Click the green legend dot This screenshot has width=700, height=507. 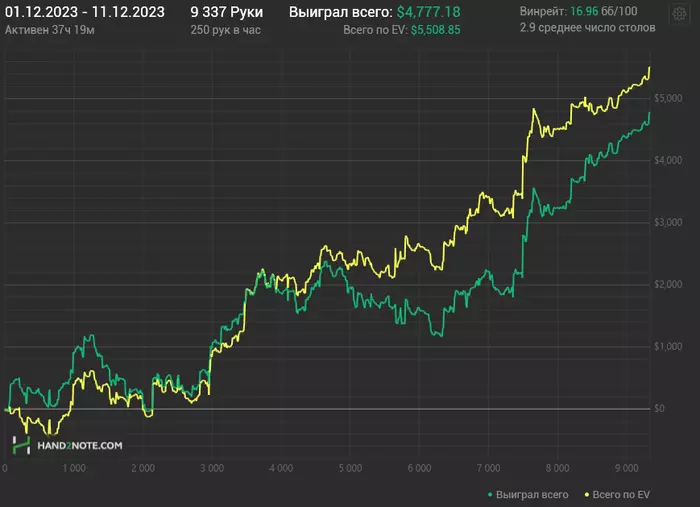[490, 495]
